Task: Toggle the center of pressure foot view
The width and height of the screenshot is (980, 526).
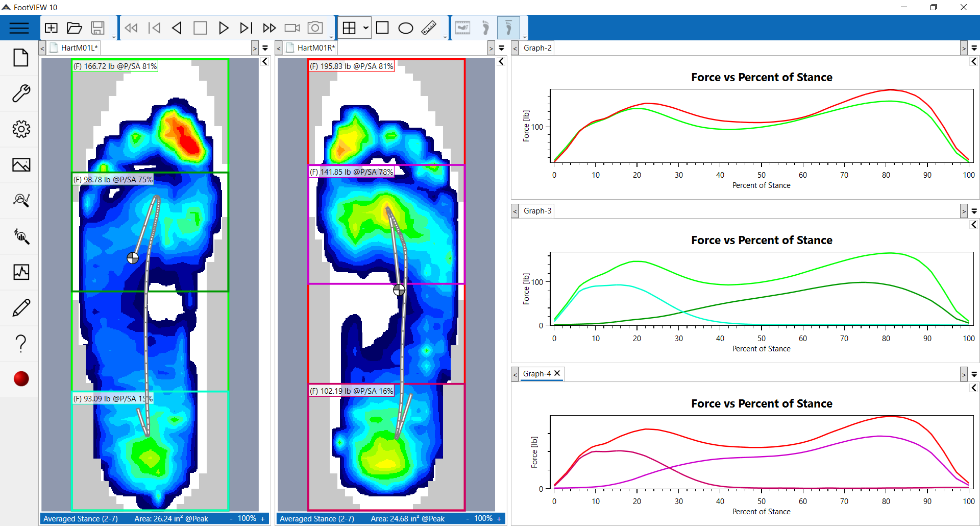Action: pyautogui.click(x=509, y=28)
